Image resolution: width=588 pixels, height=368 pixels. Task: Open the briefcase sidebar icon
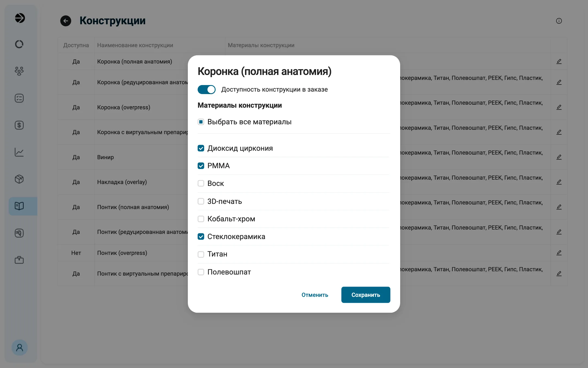click(x=19, y=260)
